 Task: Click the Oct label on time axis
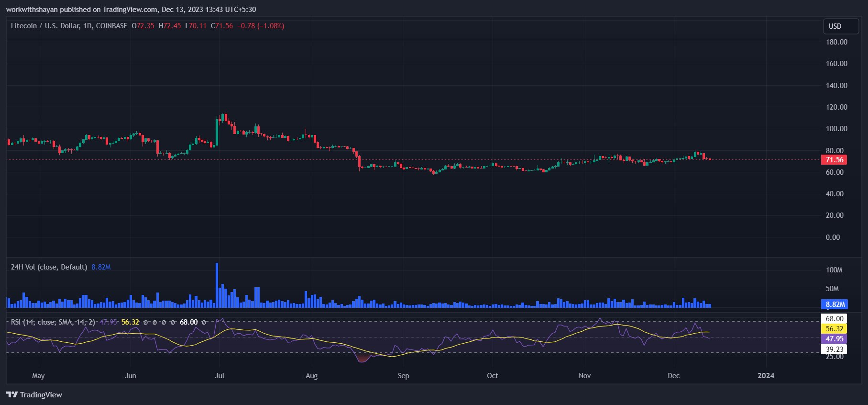(x=493, y=376)
